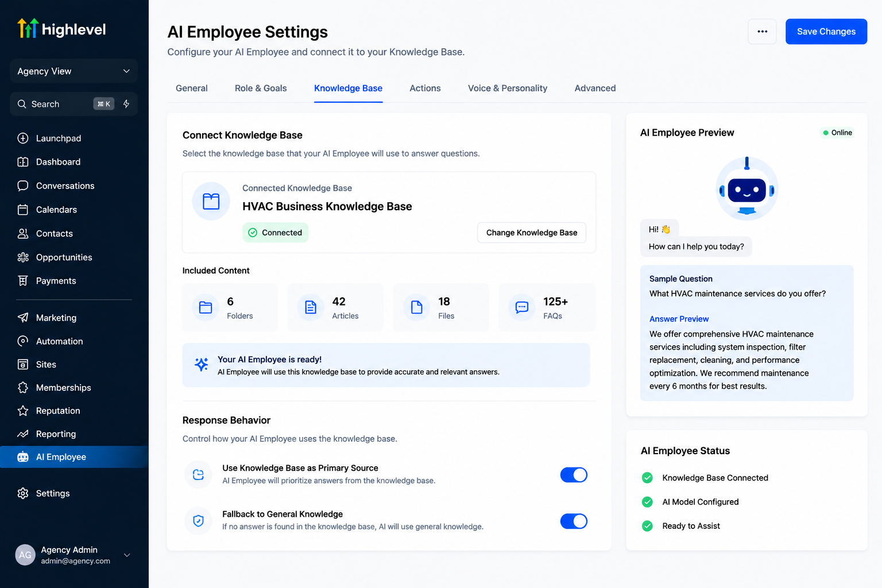The height and width of the screenshot is (588, 882).
Task: Click the Articles document icon
Action: click(x=311, y=307)
